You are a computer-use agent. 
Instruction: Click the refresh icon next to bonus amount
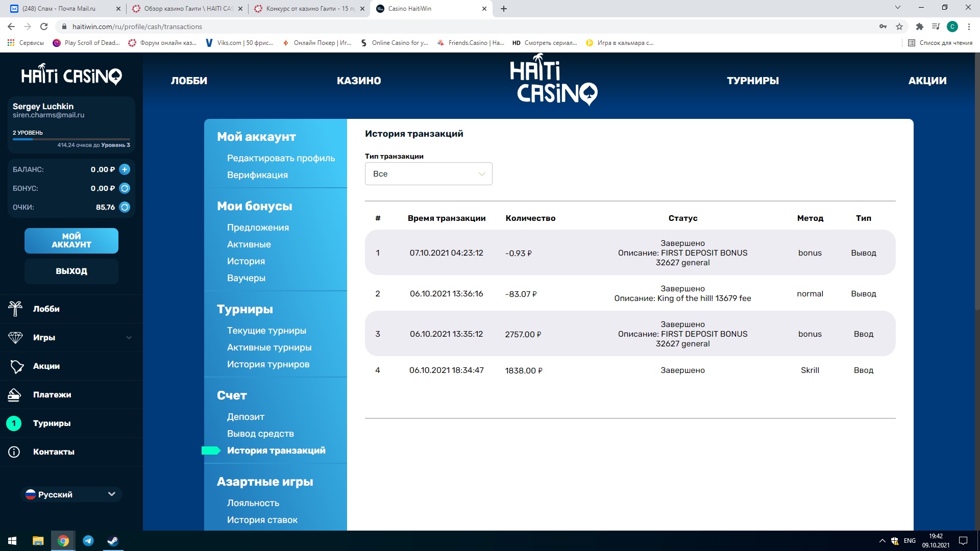[125, 188]
